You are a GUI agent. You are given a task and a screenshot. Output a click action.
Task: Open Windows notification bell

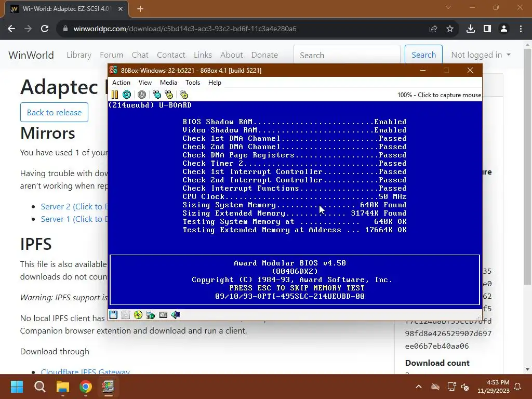tap(518, 387)
